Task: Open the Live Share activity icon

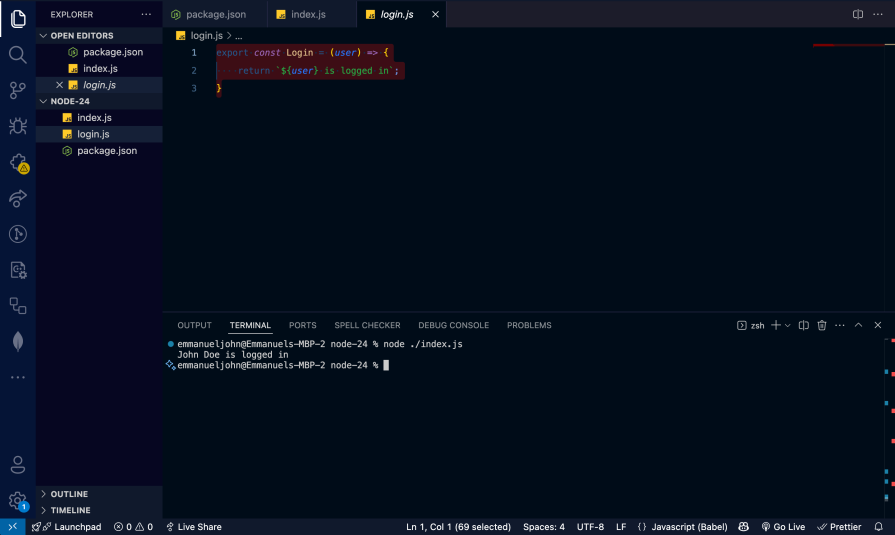Action: [18, 198]
